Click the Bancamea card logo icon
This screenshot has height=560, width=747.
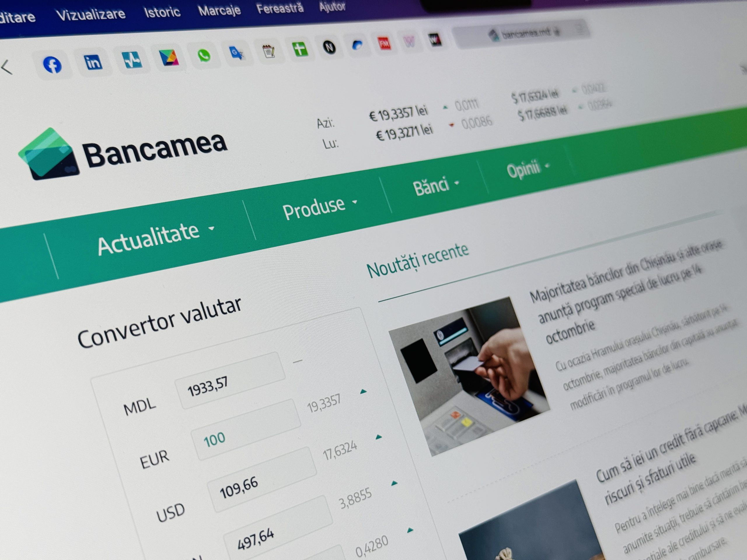coord(49,154)
